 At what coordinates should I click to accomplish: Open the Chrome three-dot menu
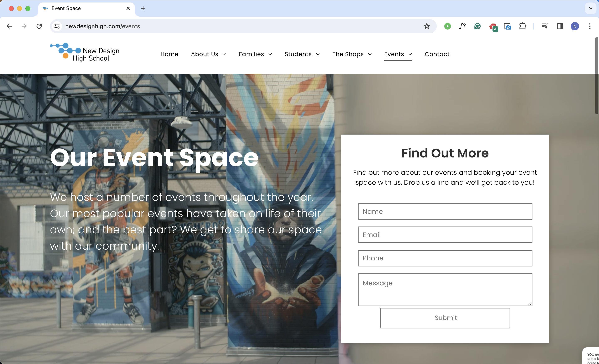point(590,26)
